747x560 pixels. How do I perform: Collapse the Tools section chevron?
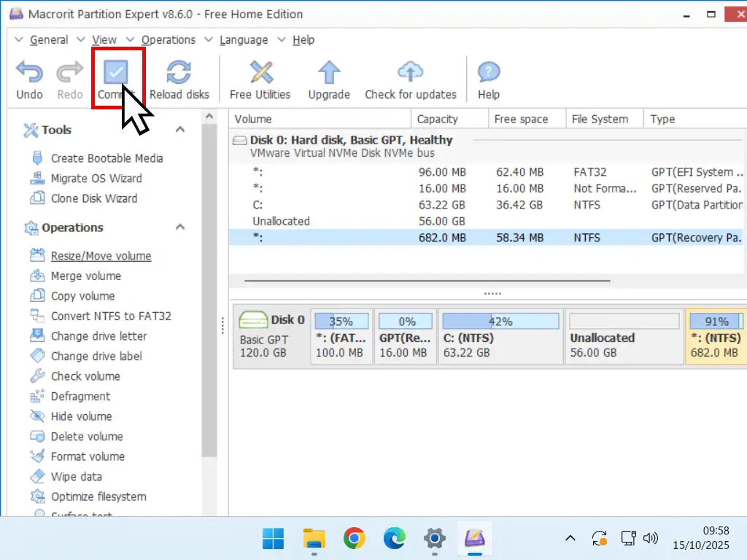(x=180, y=130)
